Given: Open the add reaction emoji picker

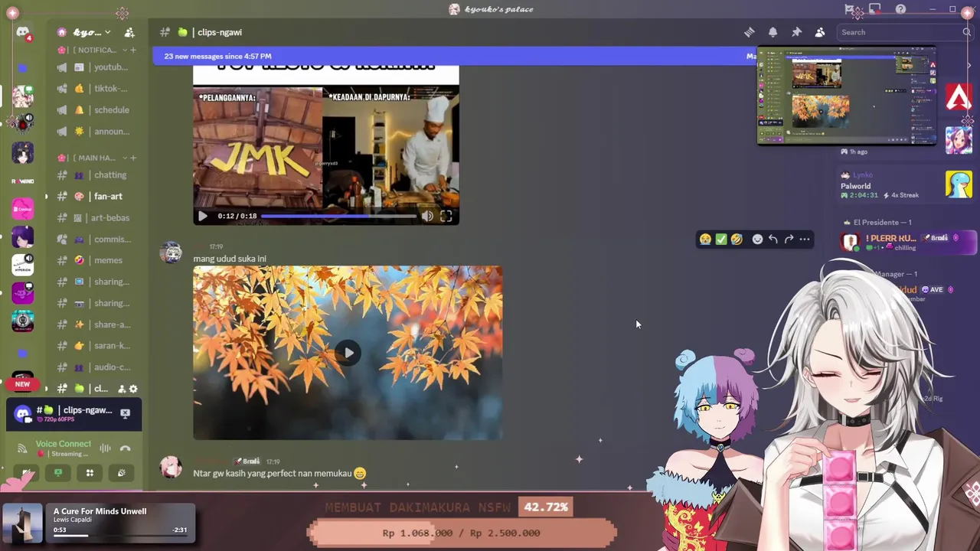Looking at the screenshot, I should pyautogui.click(x=757, y=240).
